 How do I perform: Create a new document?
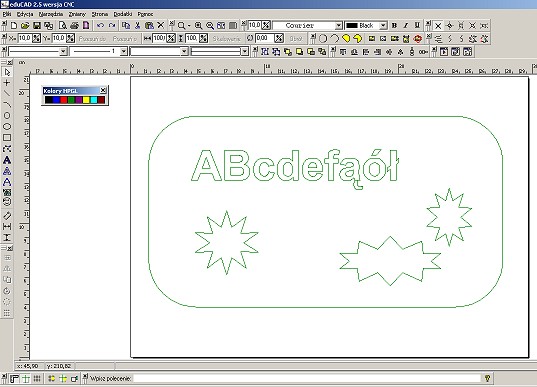pos(14,25)
